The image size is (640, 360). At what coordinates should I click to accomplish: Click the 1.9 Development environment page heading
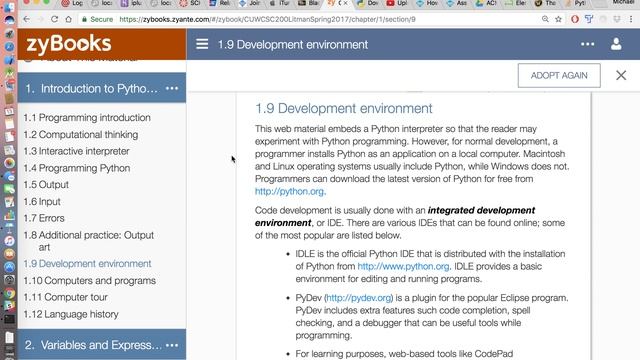(343, 108)
